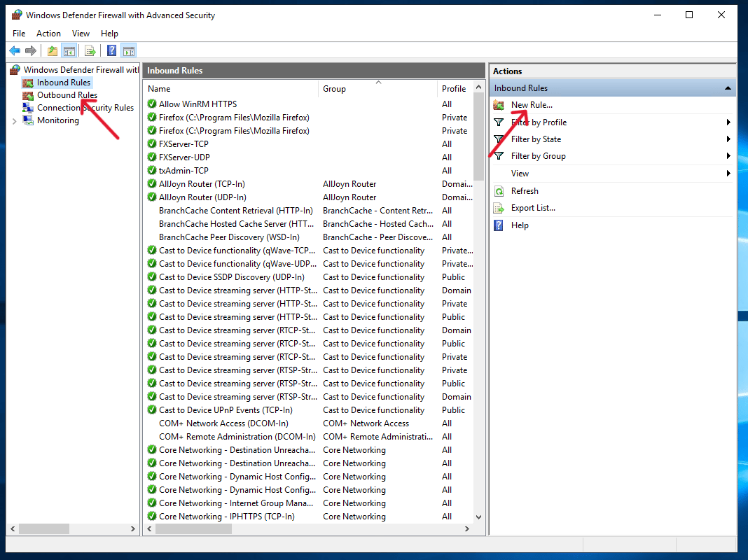Select BranchCache Content Retrieval (HTTP-In) rule

pyautogui.click(x=309, y=210)
